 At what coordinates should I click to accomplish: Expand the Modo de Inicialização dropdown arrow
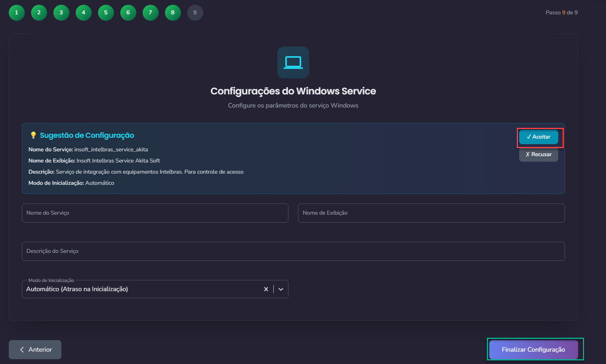(x=281, y=289)
